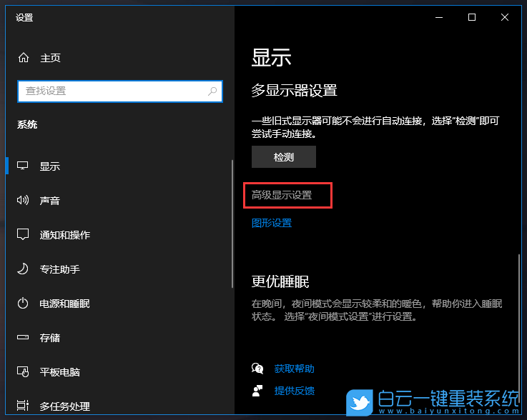
Task: Click the magnifier icon in search box
Action: (212, 91)
